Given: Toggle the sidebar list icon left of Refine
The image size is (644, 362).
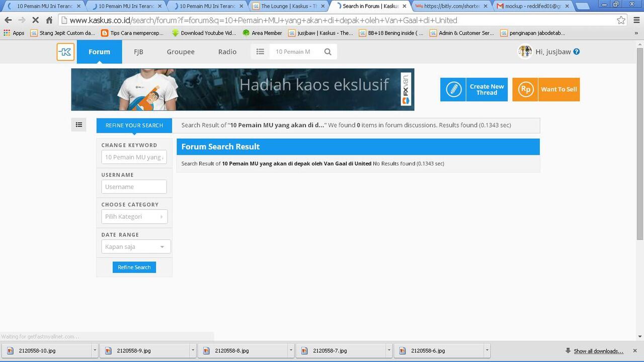Looking at the screenshot, I should pos(79,125).
